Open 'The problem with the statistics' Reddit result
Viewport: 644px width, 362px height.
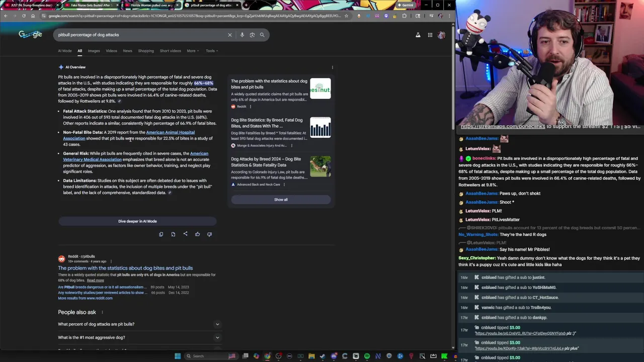tap(125, 268)
